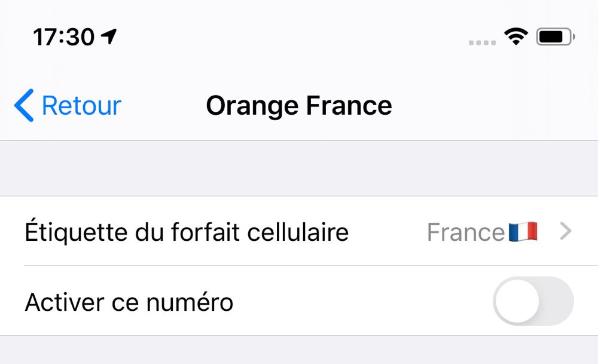Tap the Orange France page title

click(x=299, y=106)
